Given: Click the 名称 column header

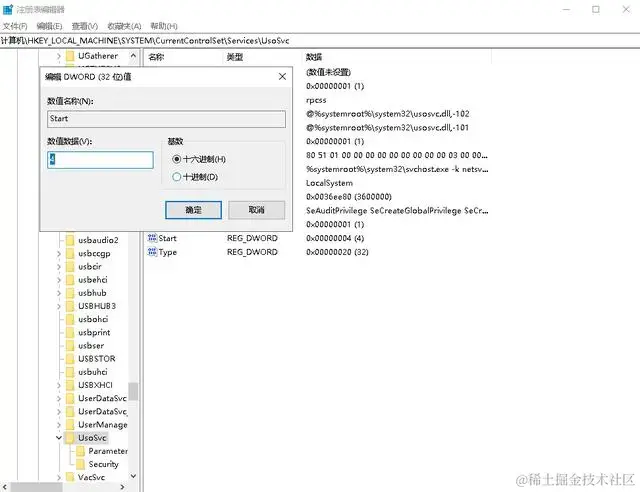Looking at the screenshot, I should pos(156,57).
